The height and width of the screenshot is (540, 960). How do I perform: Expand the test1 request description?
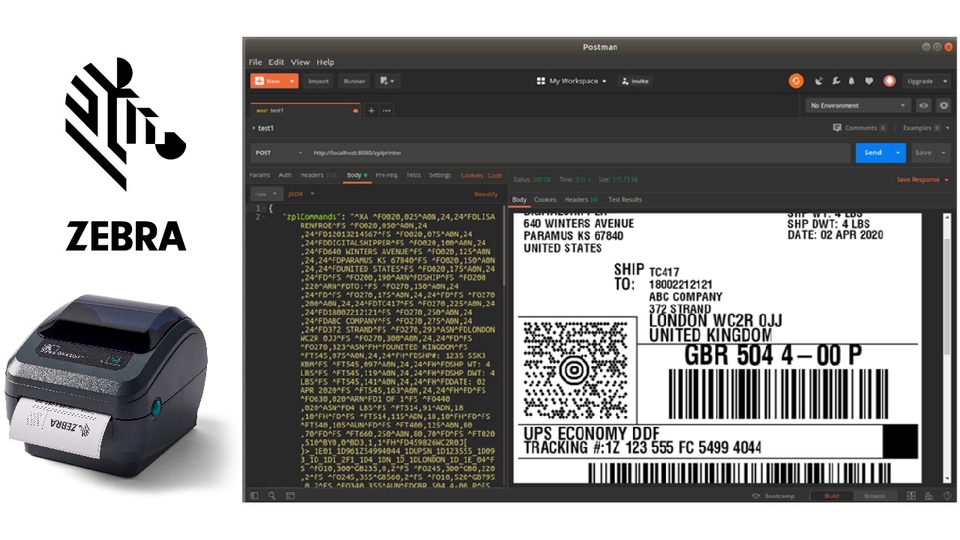click(253, 128)
